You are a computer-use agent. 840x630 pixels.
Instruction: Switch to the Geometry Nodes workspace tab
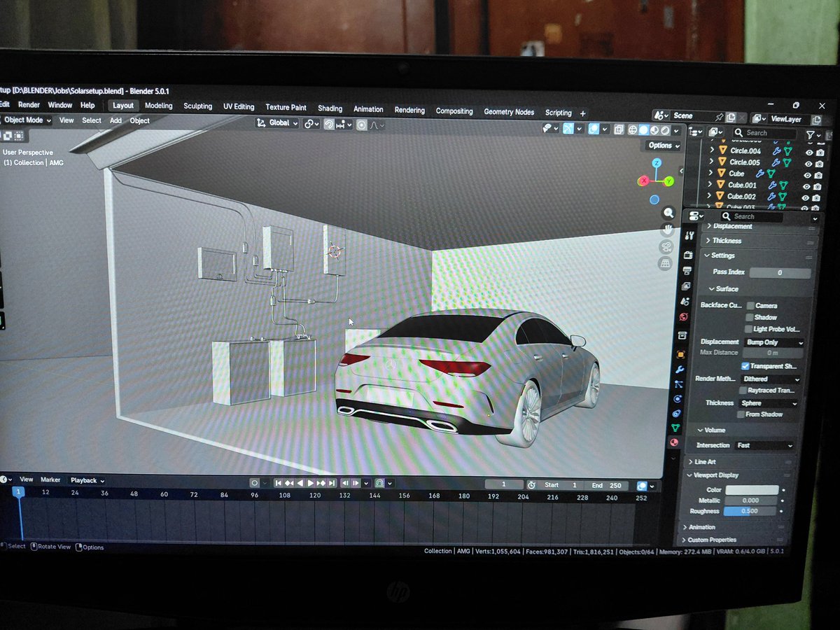[509, 112]
